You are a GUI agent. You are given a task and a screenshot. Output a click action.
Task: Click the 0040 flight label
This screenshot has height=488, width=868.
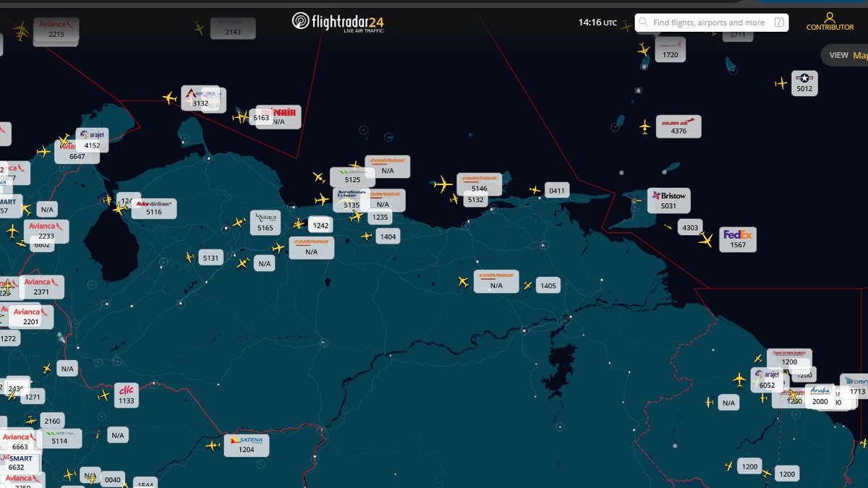pos(113,479)
